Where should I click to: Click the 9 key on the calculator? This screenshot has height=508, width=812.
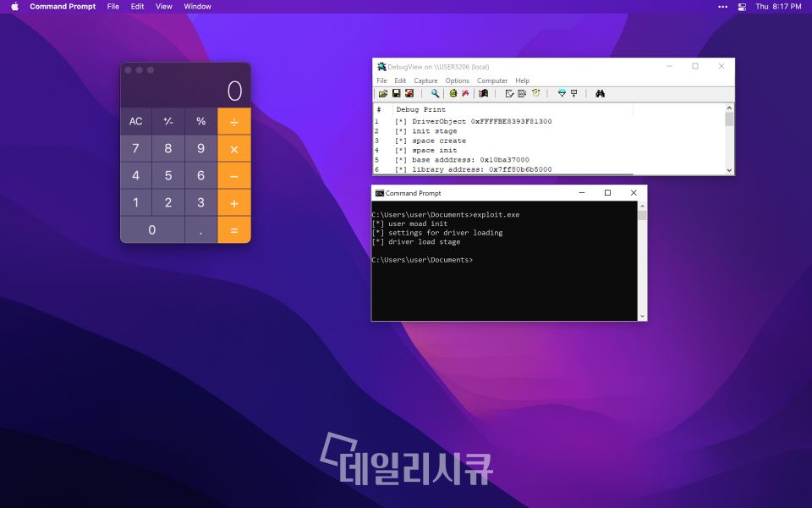[x=201, y=149]
